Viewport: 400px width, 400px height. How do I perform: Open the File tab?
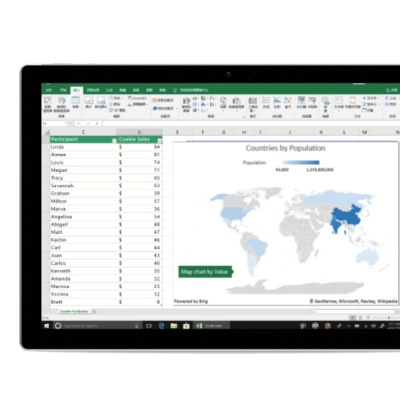(x=49, y=90)
